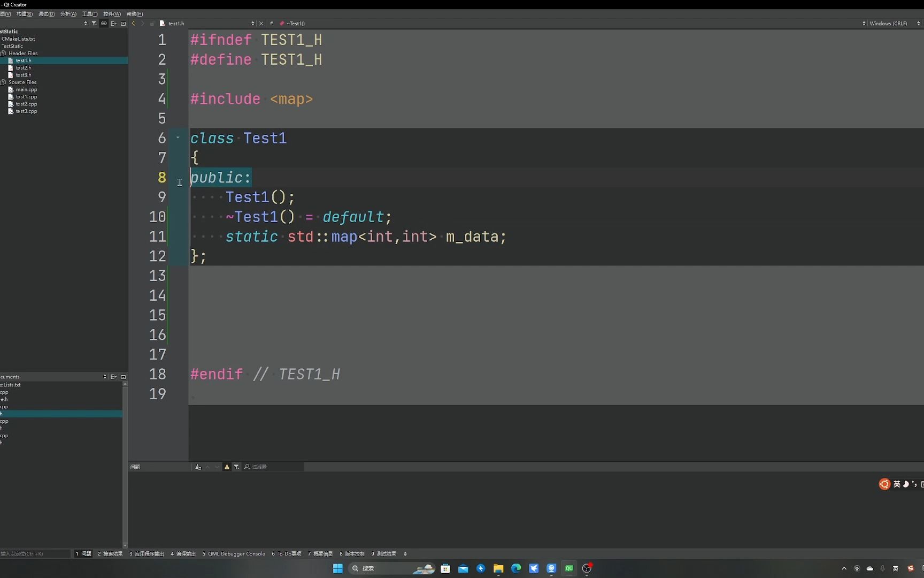The image size is (924, 578).
Task: Show hidden system tray icons chevron
Action: click(844, 568)
